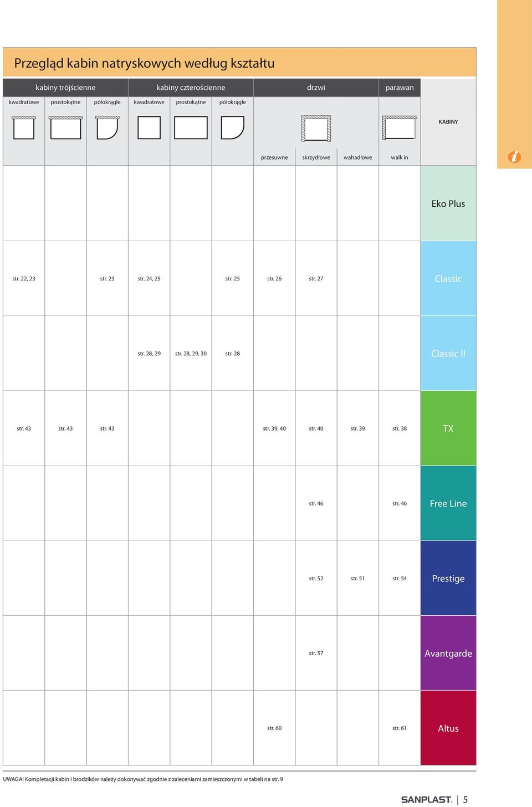
Task: Click the four-wall square cabin icon
Action: click(x=149, y=127)
